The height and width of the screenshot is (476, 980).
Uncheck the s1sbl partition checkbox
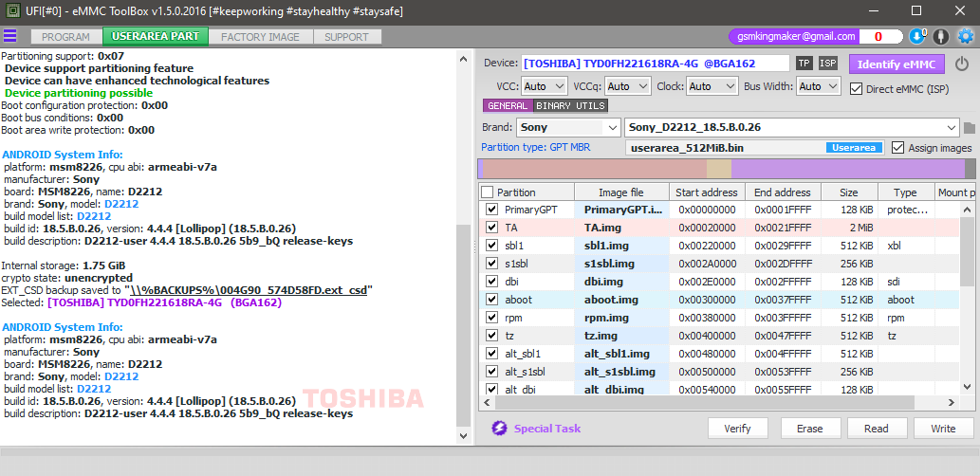click(491, 264)
